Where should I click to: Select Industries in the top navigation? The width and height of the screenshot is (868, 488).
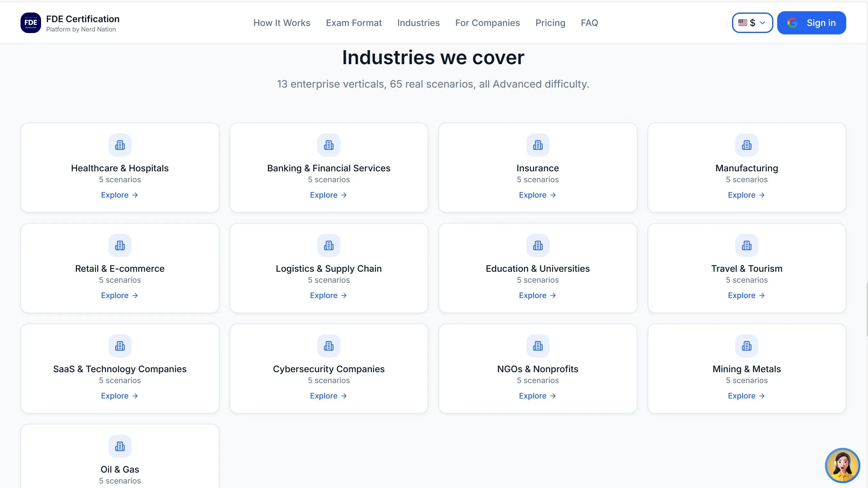point(419,23)
